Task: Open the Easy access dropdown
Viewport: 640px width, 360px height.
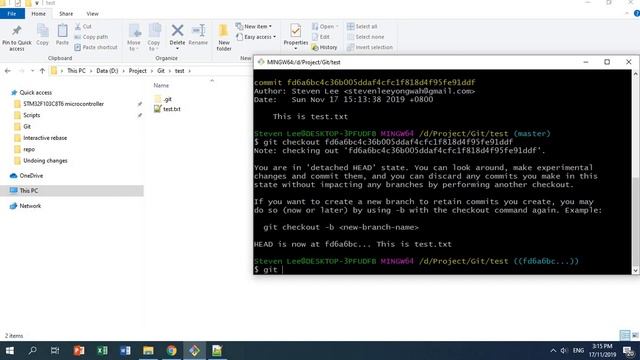Action: [x=256, y=37]
